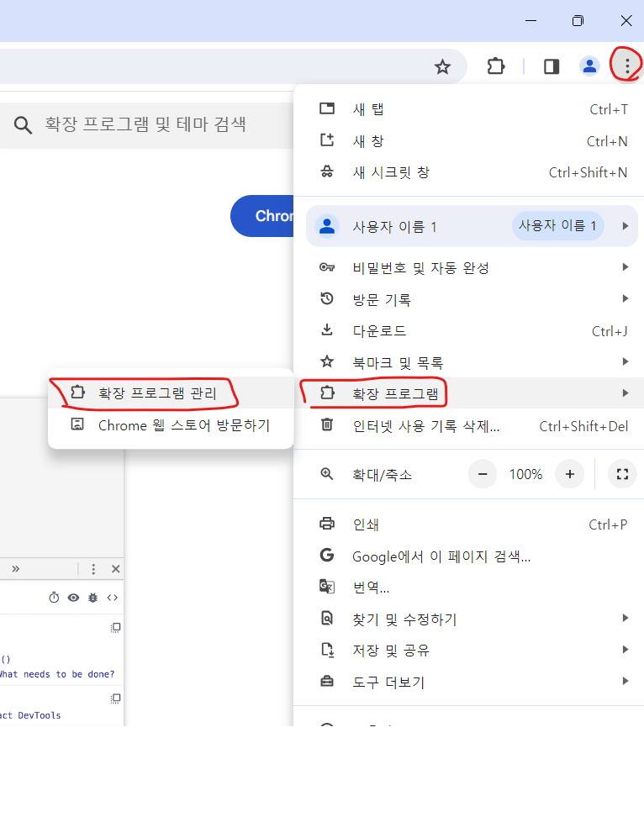
Task: Close the DevTools panel with X
Action: click(x=116, y=569)
